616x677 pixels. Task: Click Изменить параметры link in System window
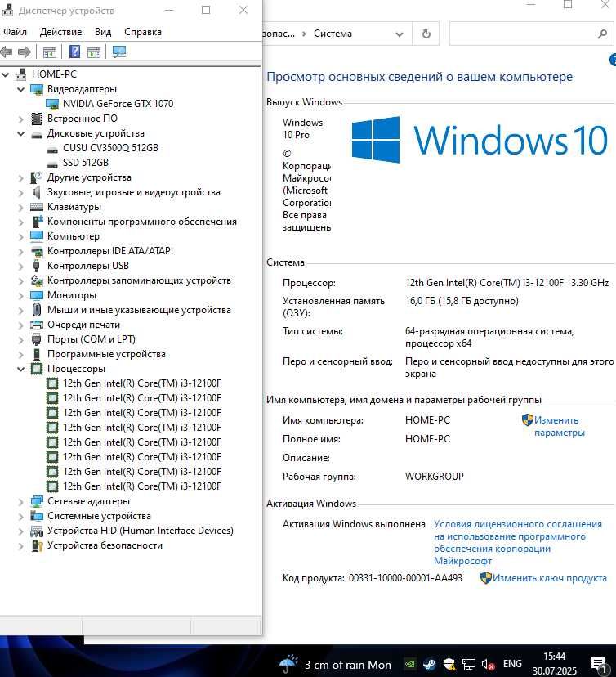[x=560, y=426]
